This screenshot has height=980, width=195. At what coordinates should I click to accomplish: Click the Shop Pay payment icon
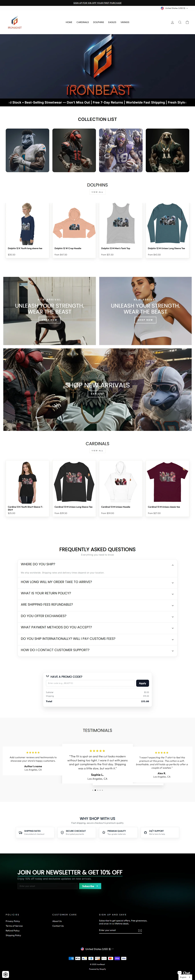click(x=117, y=958)
